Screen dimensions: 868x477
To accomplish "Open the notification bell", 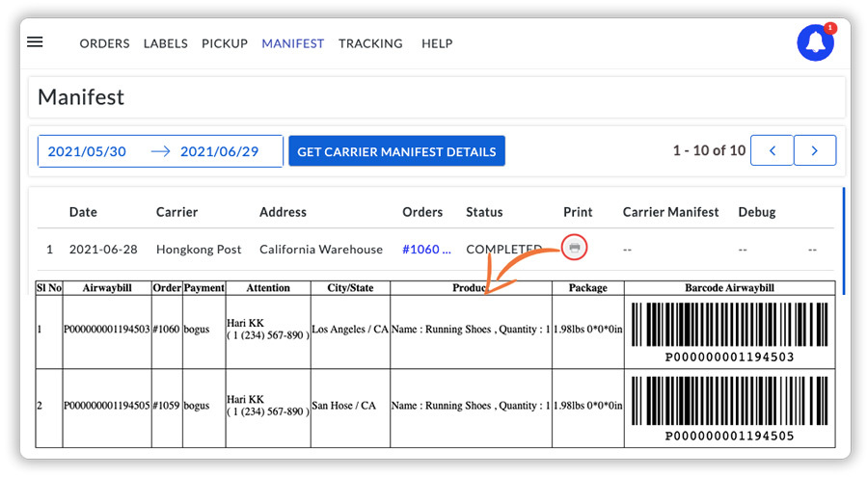I will point(815,42).
